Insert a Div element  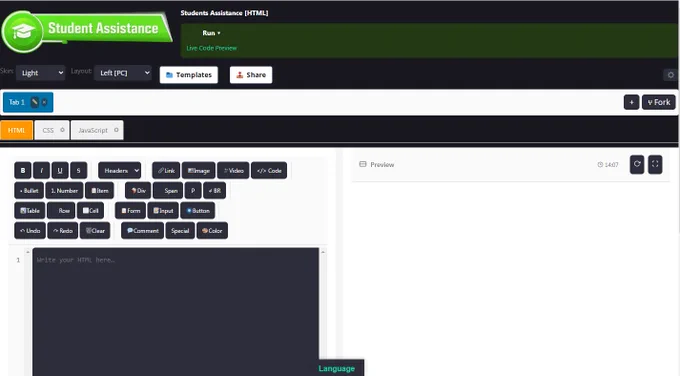click(138, 190)
